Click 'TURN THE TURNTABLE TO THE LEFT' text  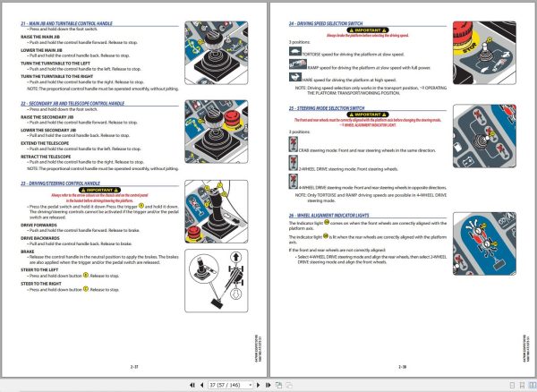pos(55,64)
